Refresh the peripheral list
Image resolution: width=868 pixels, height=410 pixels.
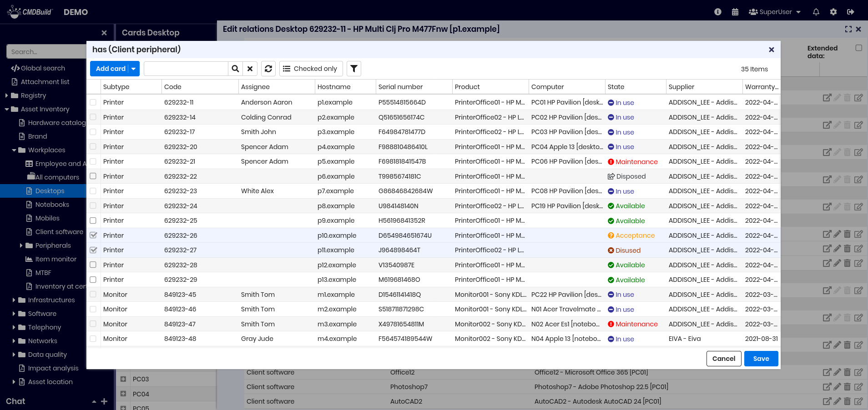click(x=268, y=69)
